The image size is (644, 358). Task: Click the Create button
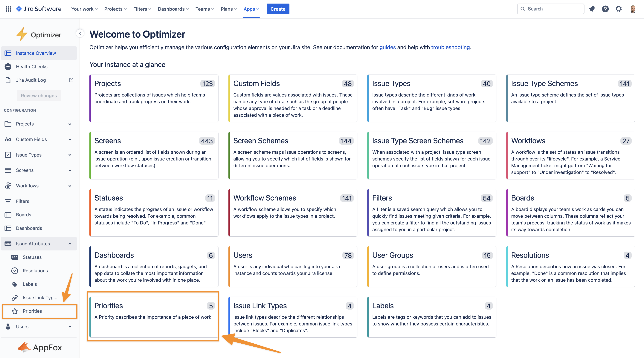pos(278,9)
